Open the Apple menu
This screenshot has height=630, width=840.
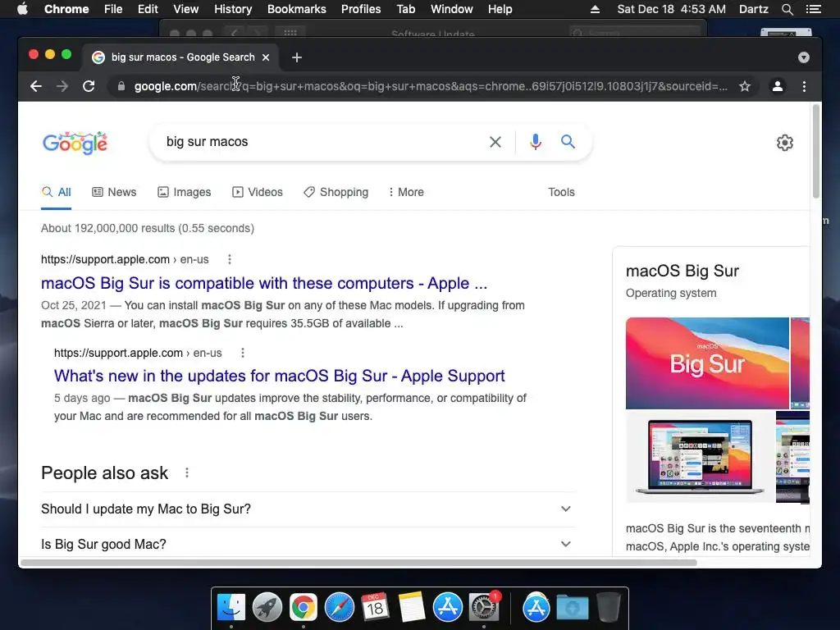pyautogui.click(x=22, y=9)
